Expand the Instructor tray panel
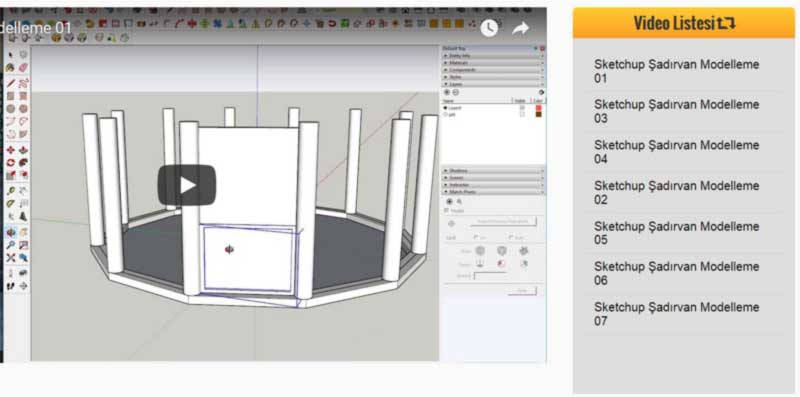Image resolution: width=800 pixels, height=397 pixels. point(493,185)
